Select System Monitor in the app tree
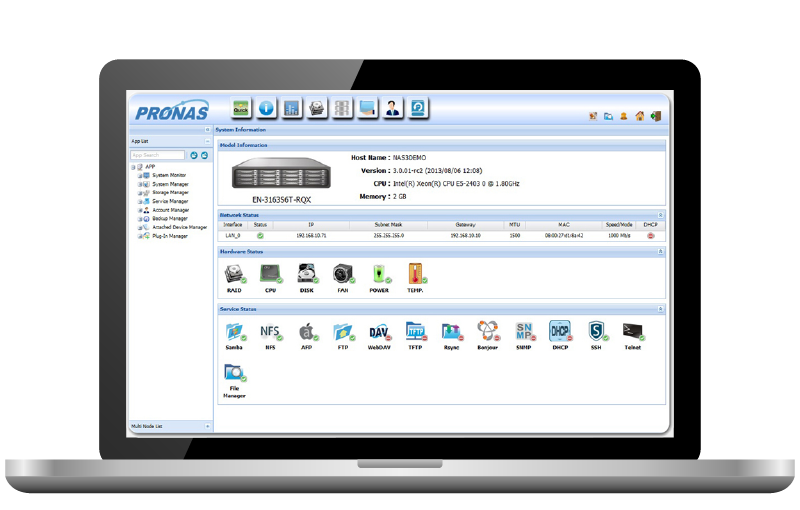This screenshot has height=510, width=800. (x=168, y=175)
